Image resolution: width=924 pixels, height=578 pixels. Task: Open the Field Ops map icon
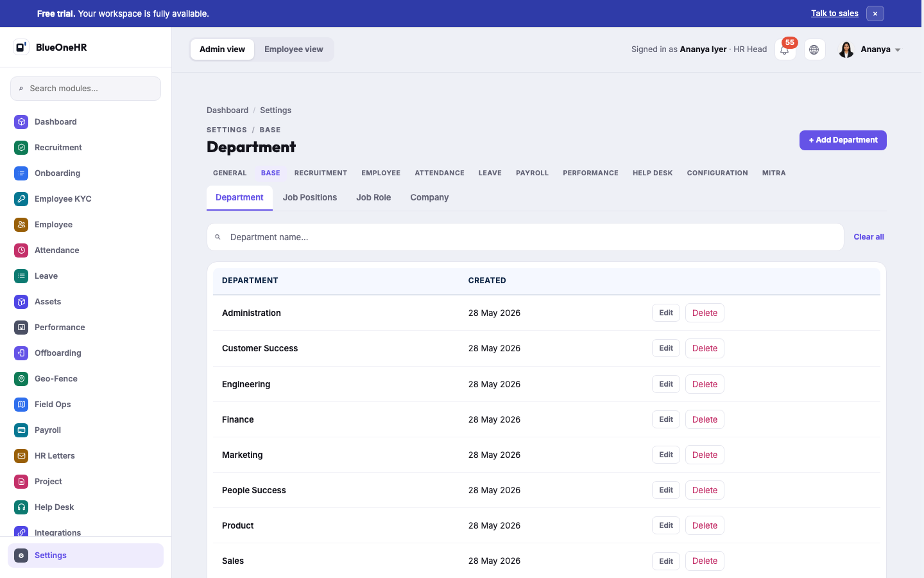(x=21, y=404)
